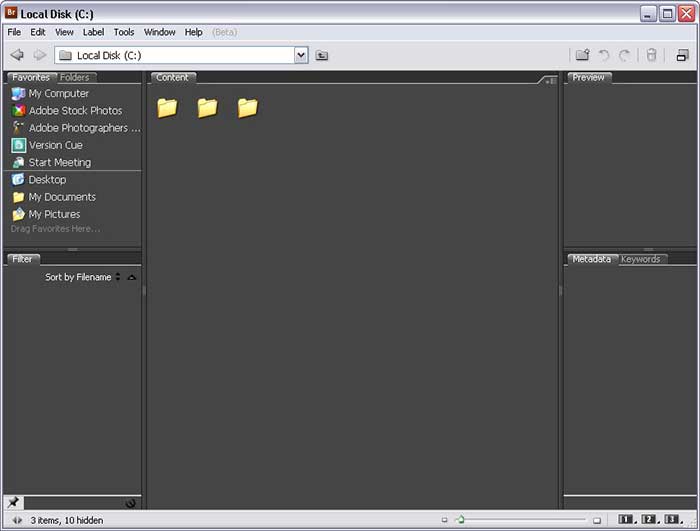
Task: Minimize the Bridge window
Action: [648, 14]
